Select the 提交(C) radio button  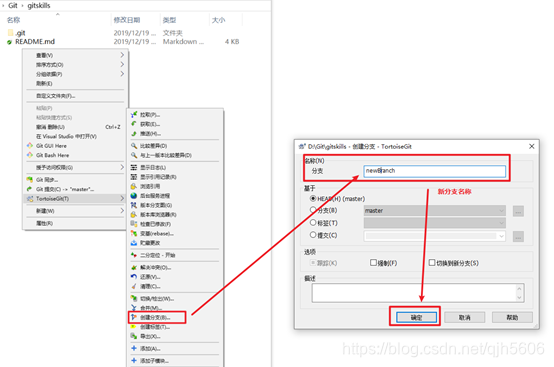click(313, 235)
